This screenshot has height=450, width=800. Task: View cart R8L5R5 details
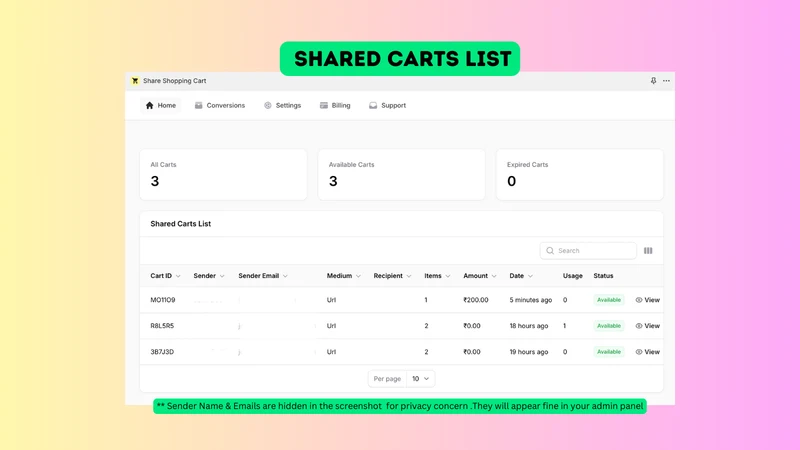pyautogui.click(x=647, y=326)
